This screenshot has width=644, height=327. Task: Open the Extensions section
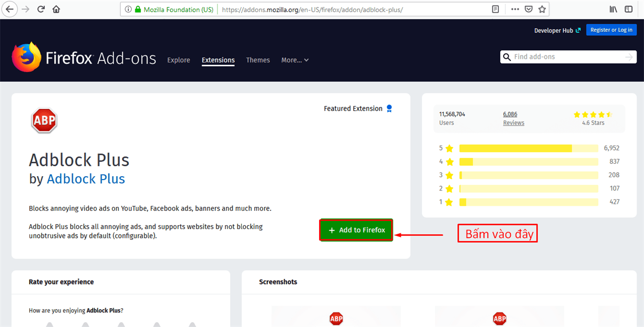tap(218, 60)
